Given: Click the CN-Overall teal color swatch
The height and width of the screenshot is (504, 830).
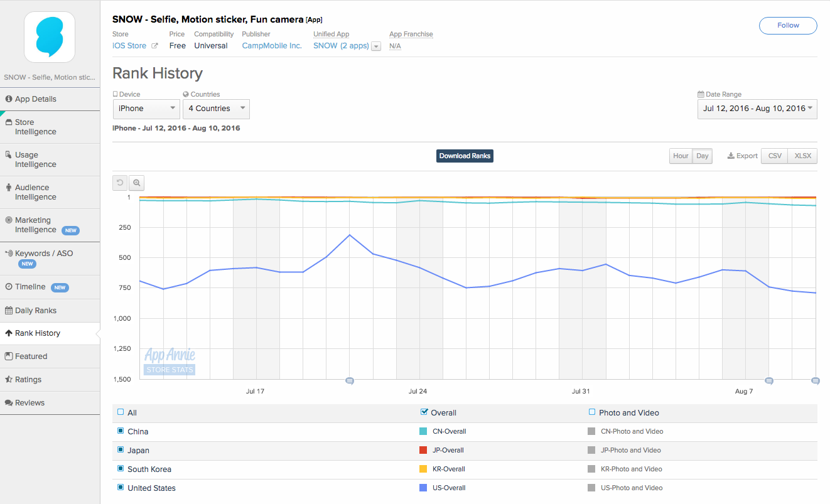Looking at the screenshot, I should pyautogui.click(x=423, y=431).
